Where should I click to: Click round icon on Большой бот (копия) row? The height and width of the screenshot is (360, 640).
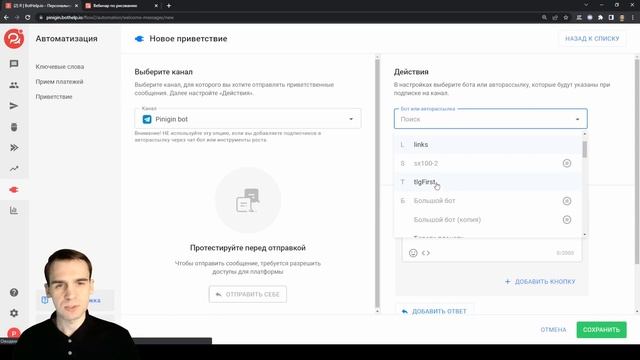567,220
